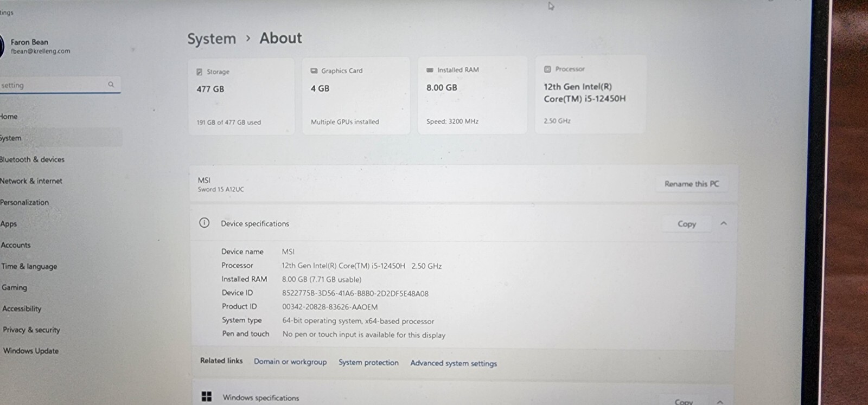Click the Windows logo beside Windows specifications
This screenshot has height=405, width=868.
207,397
